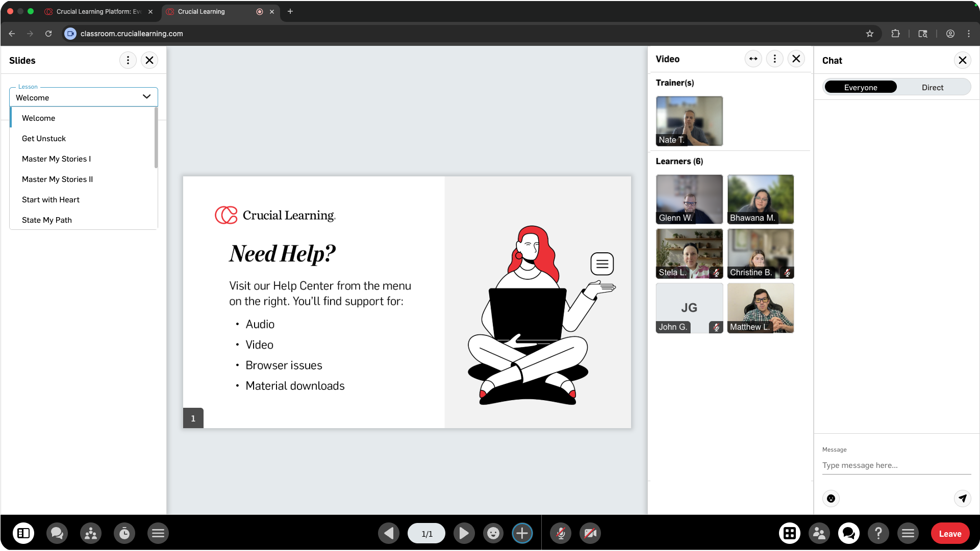Close the Crucial Learning Platform tab

pos(150,12)
